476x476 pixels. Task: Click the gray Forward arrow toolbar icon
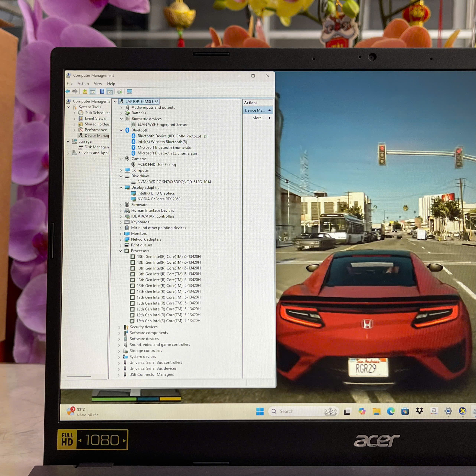75,91
